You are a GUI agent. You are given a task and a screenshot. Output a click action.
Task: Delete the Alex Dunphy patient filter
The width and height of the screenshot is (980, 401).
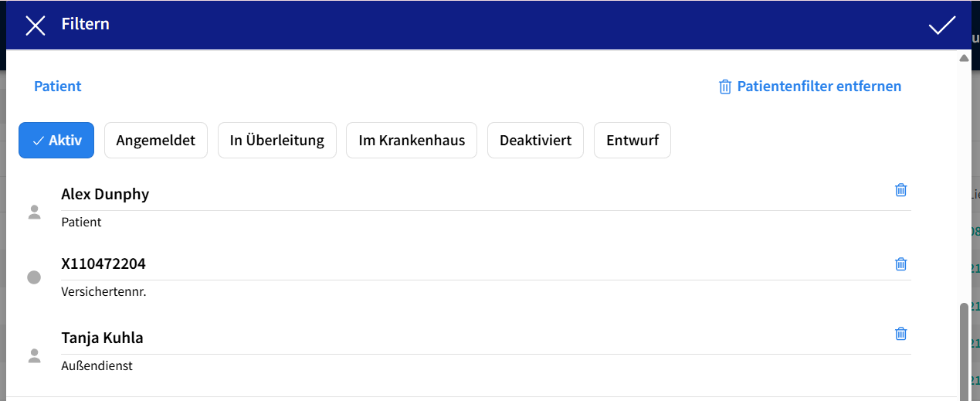pos(900,190)
